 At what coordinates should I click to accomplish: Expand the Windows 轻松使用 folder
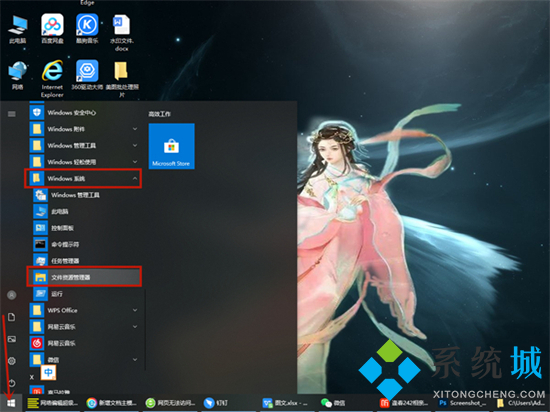(x=85, y=162)
